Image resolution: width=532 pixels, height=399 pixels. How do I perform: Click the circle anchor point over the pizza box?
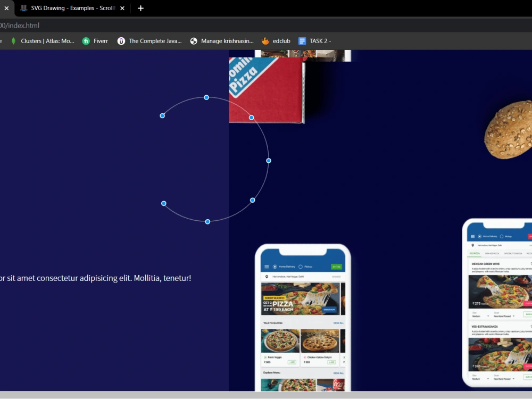251,118
